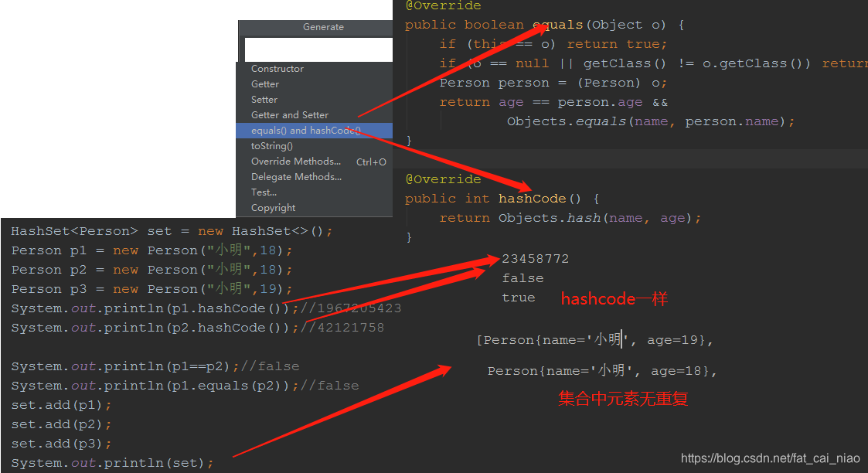Click the Person p3 declaration line
This screenshot has width=868, height=473.
[x=151, y=289]
